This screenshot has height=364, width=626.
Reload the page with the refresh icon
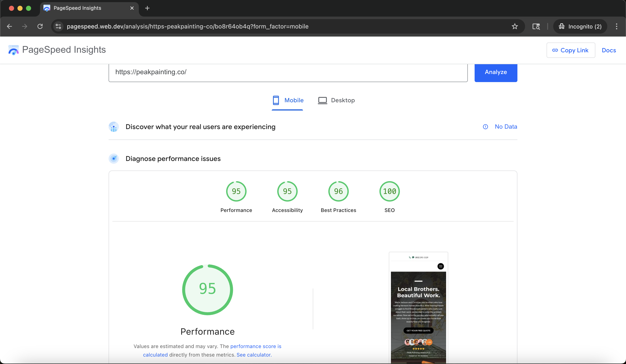point(40,26)
